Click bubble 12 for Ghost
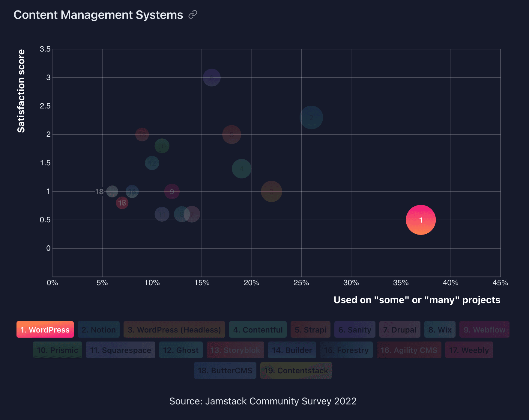 pos(152,163)
